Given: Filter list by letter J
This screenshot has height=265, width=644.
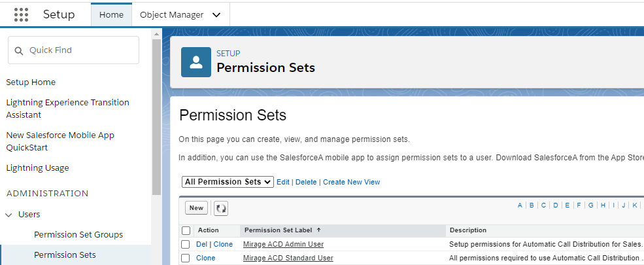Looking at the screenshot, I should click(x=624, y=205).
